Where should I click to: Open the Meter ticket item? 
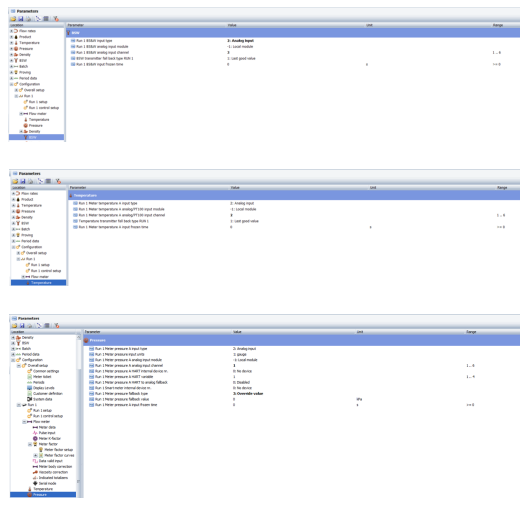coord(42,377)
